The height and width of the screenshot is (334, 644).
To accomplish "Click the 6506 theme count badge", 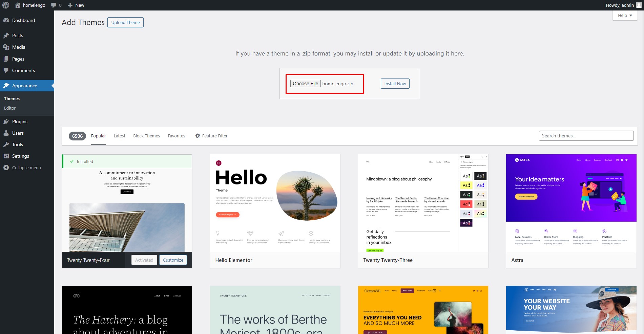I will [77, 136].
